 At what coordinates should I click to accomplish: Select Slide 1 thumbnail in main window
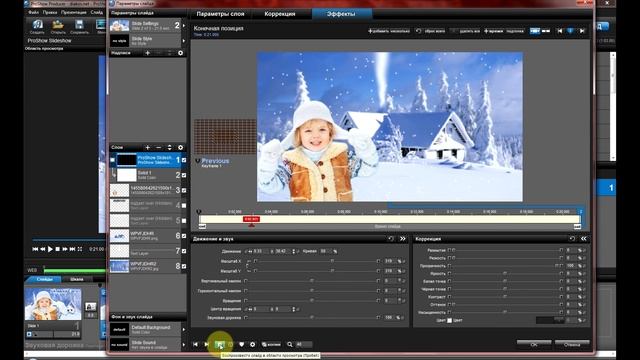(53, 304)
